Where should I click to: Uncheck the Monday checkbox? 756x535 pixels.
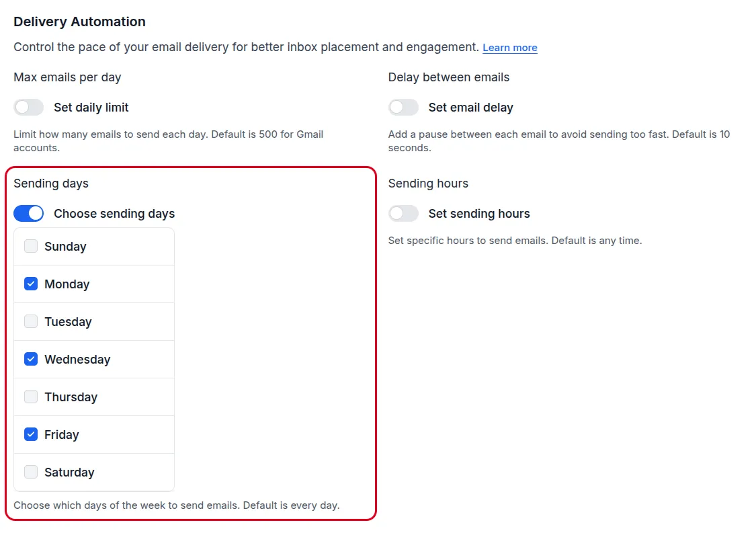(31, 284)
